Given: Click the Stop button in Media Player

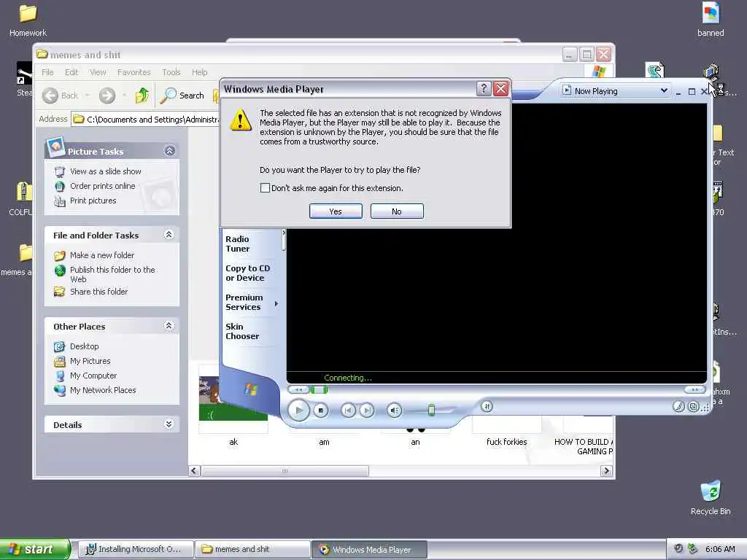Looking at the screenshot, I should click(321, 410).
